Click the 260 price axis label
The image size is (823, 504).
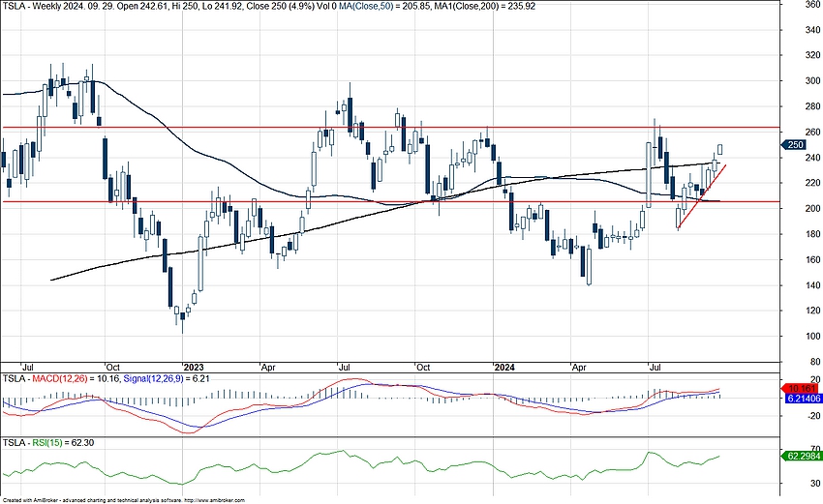click(x=812, y=133)
